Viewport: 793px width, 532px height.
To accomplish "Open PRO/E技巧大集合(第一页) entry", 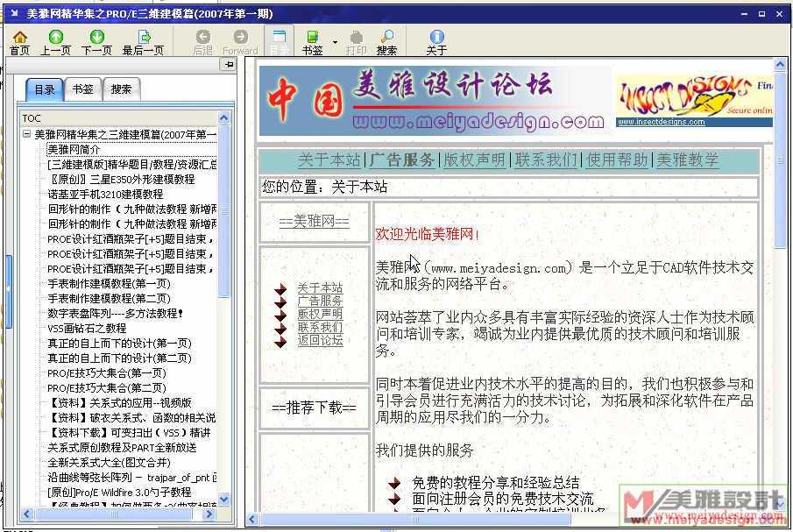I will pyautogui.click(x=107, y=372).
